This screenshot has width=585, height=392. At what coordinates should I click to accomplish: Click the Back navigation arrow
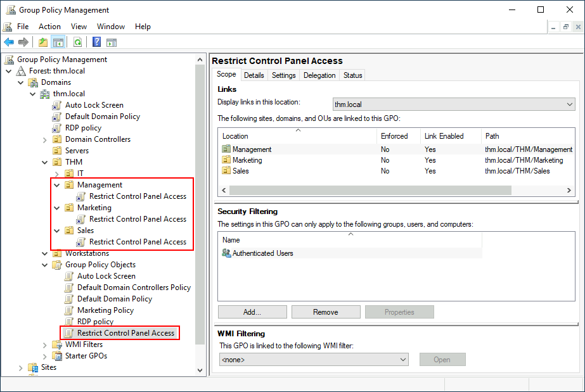8,42
